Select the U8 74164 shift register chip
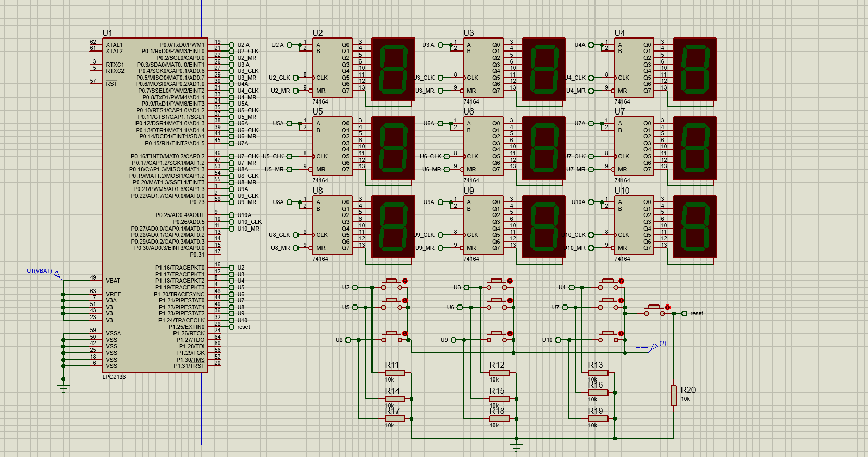This screenshot has width=868, height=457. (x=332, y=225)
